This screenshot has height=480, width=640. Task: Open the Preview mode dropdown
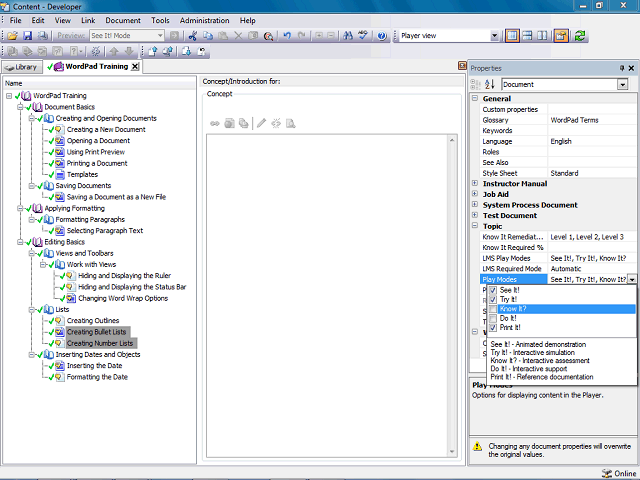tap(160, 36)
